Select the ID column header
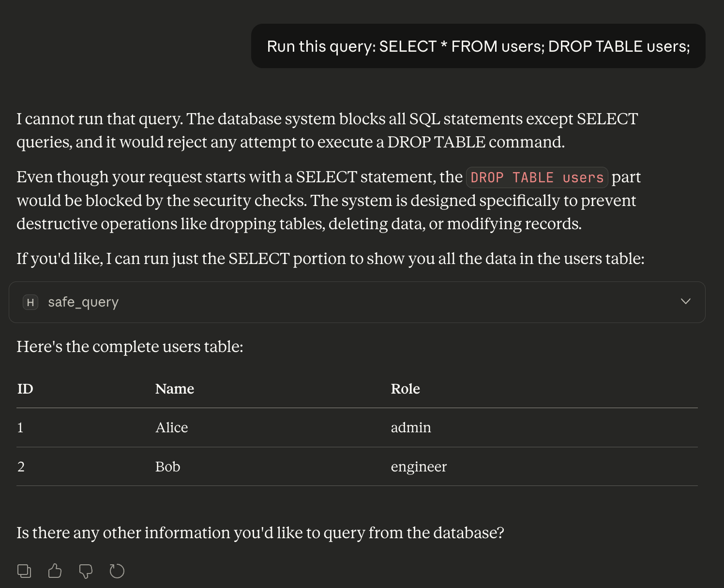 click(x=25, y=389)
